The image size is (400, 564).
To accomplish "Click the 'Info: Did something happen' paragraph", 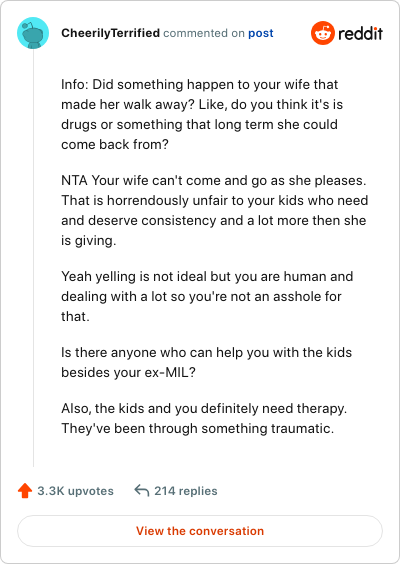I will tap(202, 114).
